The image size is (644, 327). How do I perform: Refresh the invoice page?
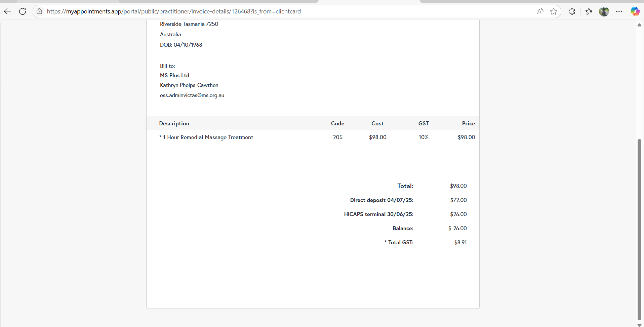coord(23,11)
